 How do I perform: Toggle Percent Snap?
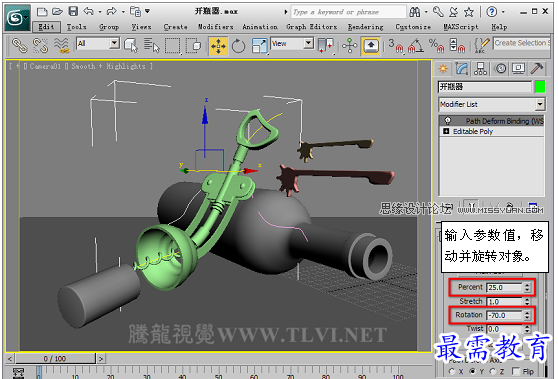[x=437, y=46]
